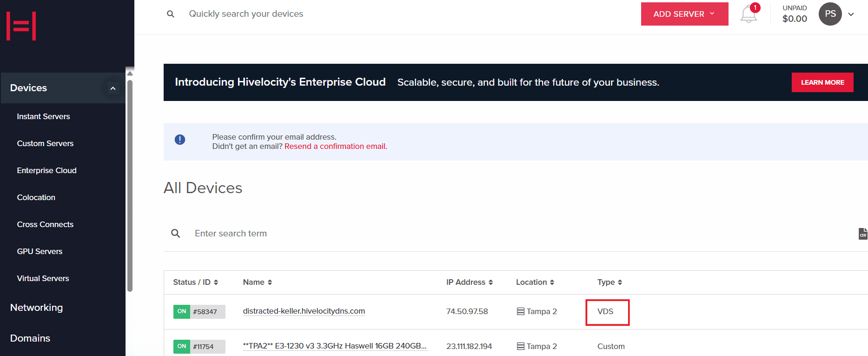Expand the account menu chevron

pos(851,14)
